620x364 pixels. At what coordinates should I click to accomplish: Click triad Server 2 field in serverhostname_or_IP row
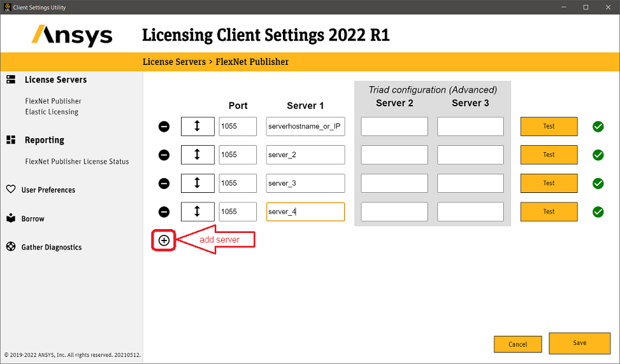(x=394, y=127)
